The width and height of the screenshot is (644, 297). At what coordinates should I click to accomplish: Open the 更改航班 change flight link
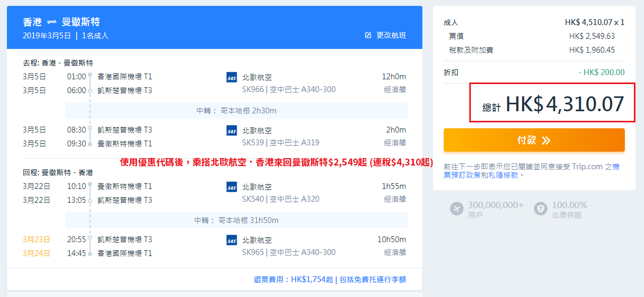[x=391, y=35]
